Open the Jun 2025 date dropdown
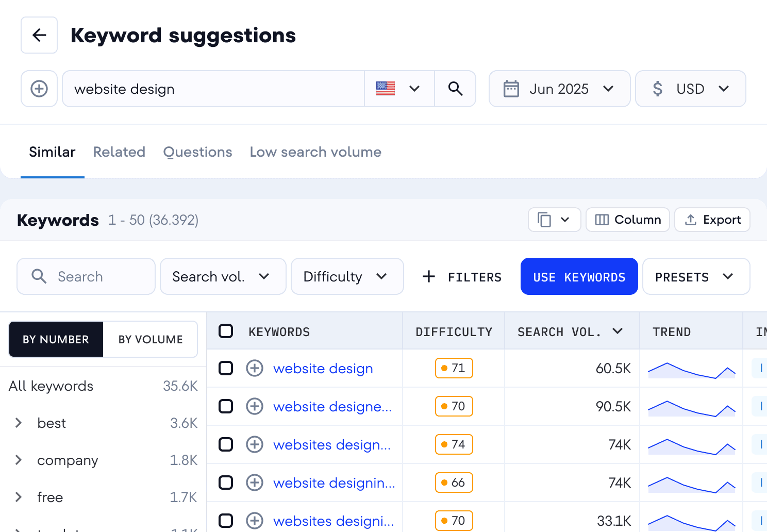Viewport: 767px width, 532px height. coord(559,89)
